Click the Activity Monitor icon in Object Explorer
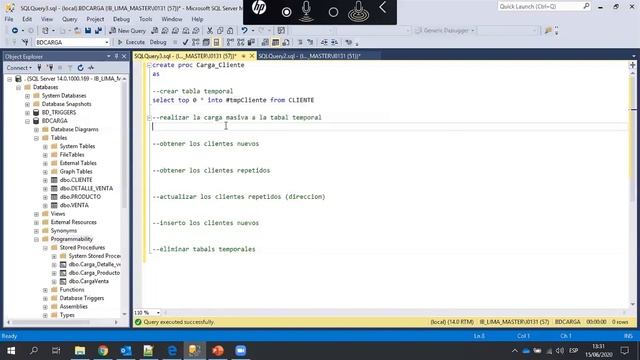Screen dimensions: 640x360 click(x=91, y=68)
